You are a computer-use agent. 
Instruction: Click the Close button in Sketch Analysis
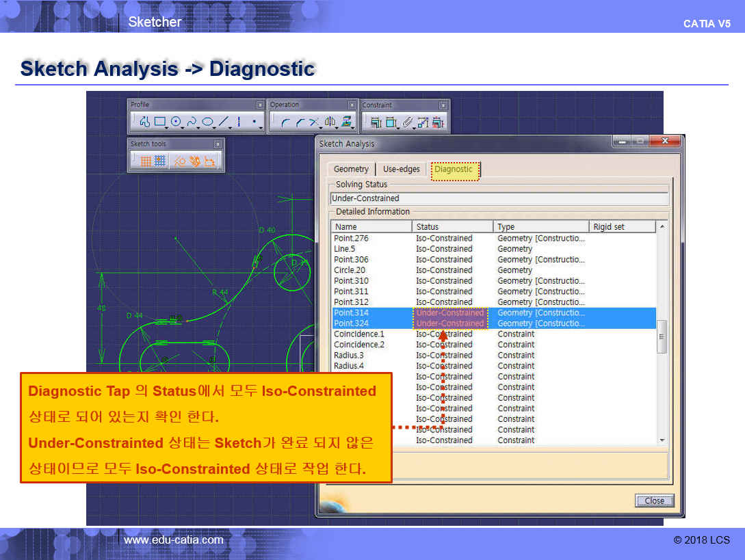(654, 501)
